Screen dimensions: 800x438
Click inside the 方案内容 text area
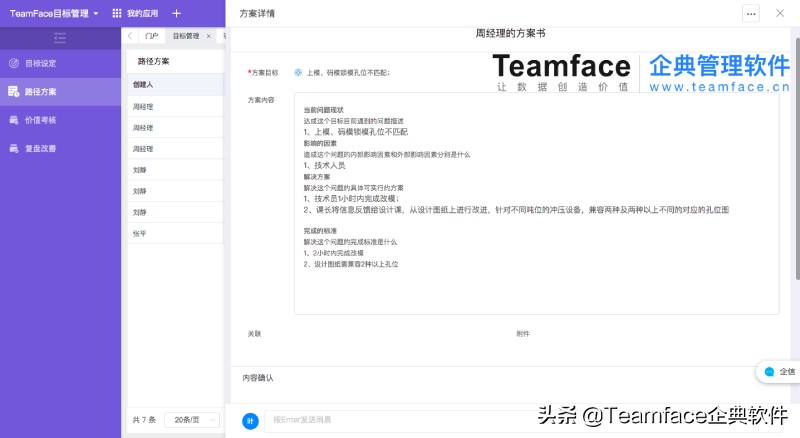click(536, 203)
